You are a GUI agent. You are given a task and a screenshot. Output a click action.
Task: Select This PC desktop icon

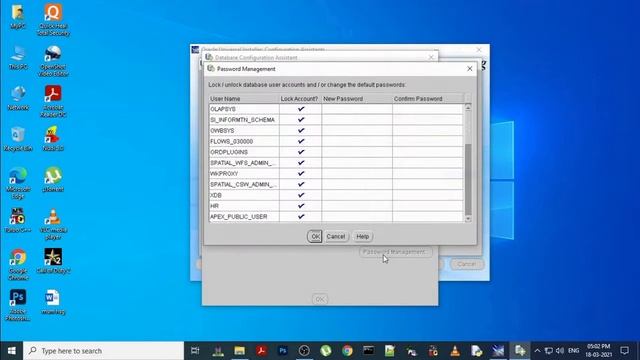coord(18,57)
